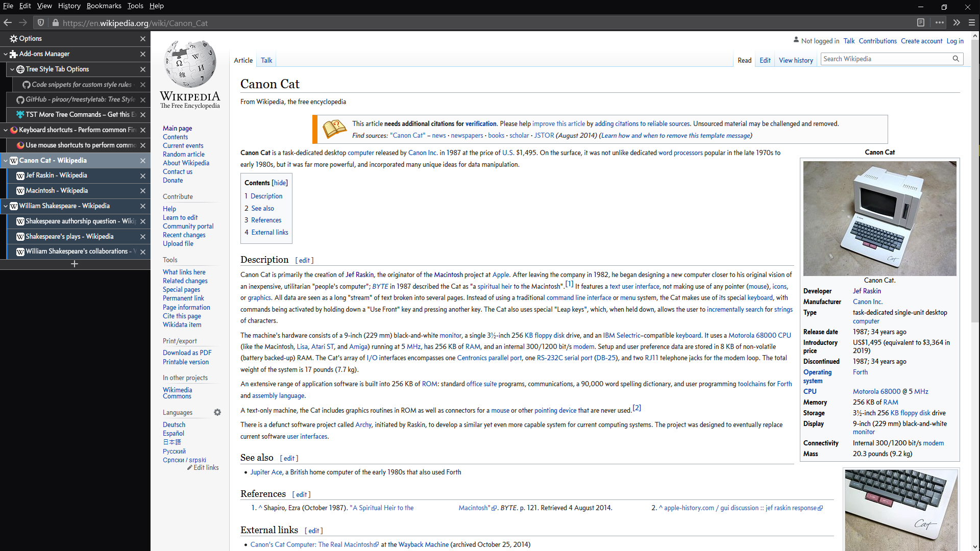
Task: Open the Bookmarks menu
Action: pyautogui.click(x=104, y=6)
